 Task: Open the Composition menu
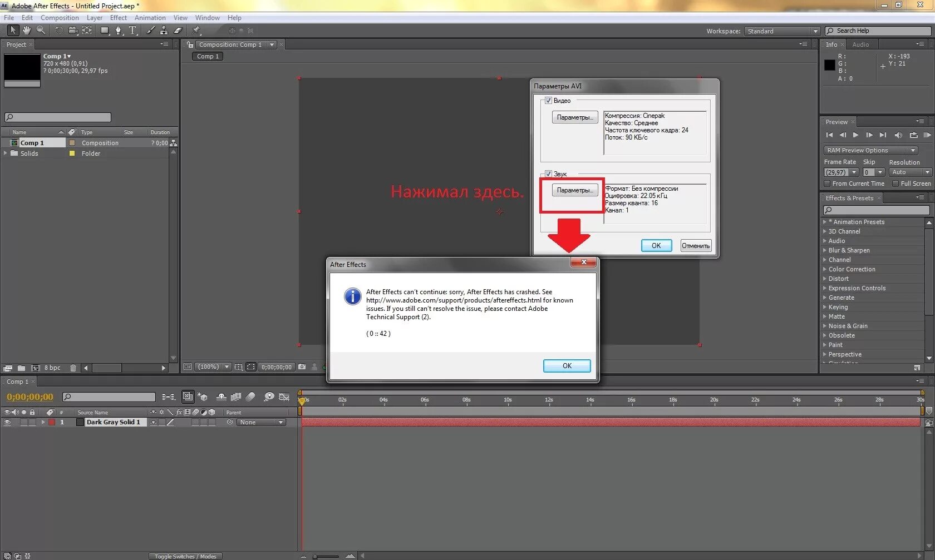(x=60, y=18)
